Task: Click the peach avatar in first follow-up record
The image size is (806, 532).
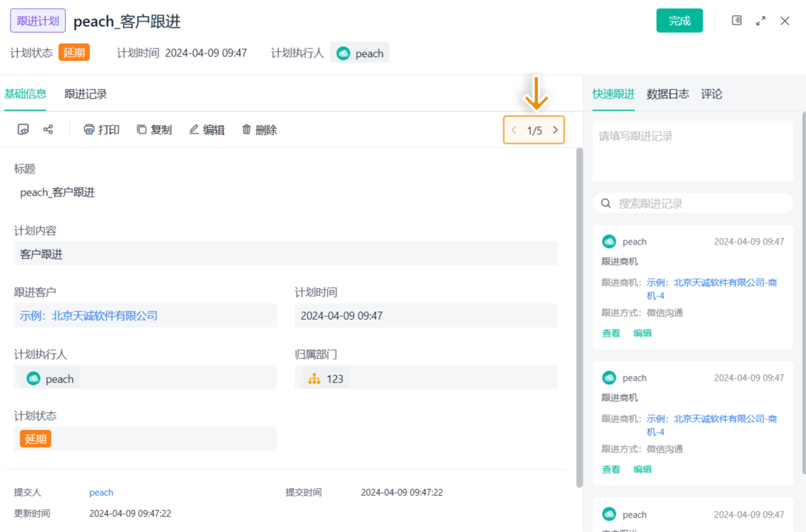Action: point(609,241)
